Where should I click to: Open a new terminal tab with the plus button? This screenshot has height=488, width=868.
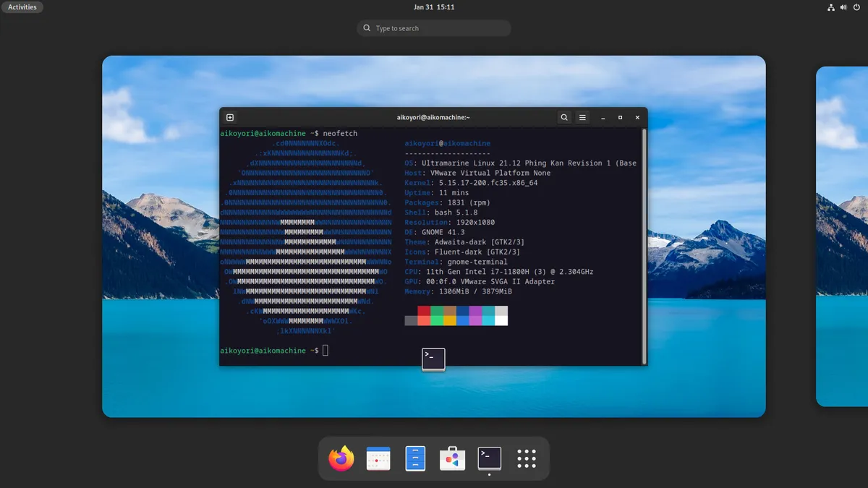pyautogui.click(x=229, y=116)
